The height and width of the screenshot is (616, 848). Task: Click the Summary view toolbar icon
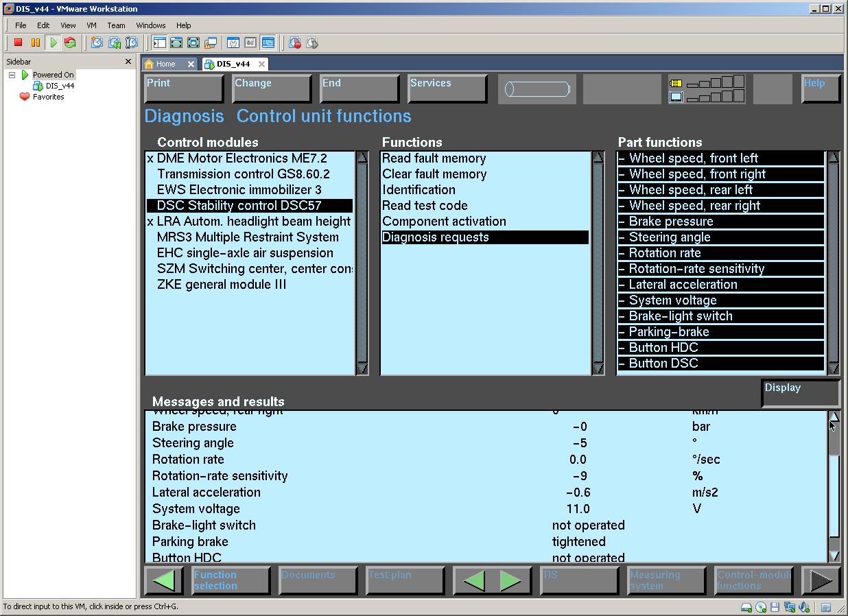click(233, 43)
